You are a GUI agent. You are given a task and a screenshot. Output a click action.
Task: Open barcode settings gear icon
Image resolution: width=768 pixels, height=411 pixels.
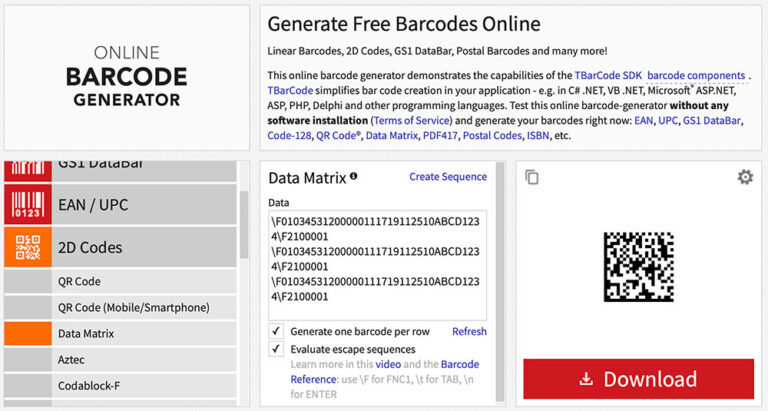click(745, 177)
